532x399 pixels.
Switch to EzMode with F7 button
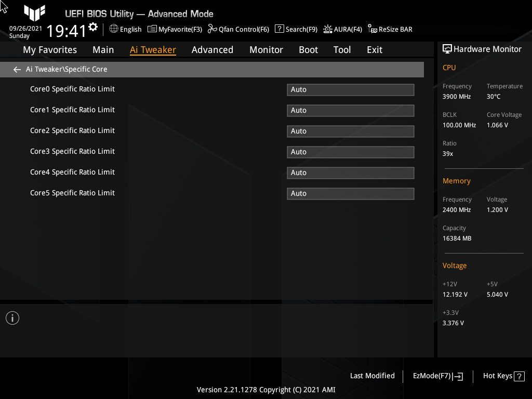click(x=437, y=376)
